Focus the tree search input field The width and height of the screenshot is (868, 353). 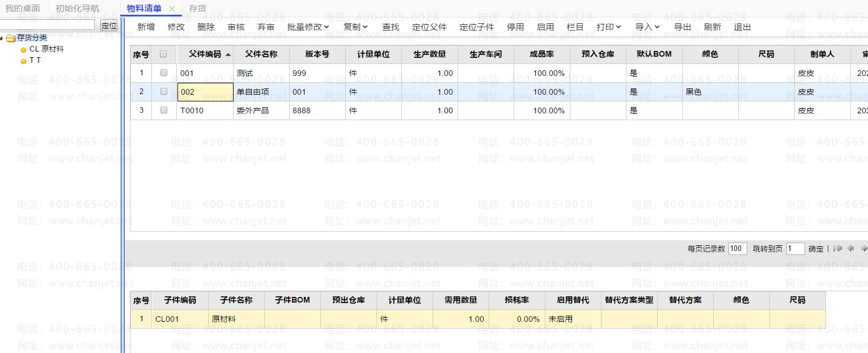[x=47, y=25]
